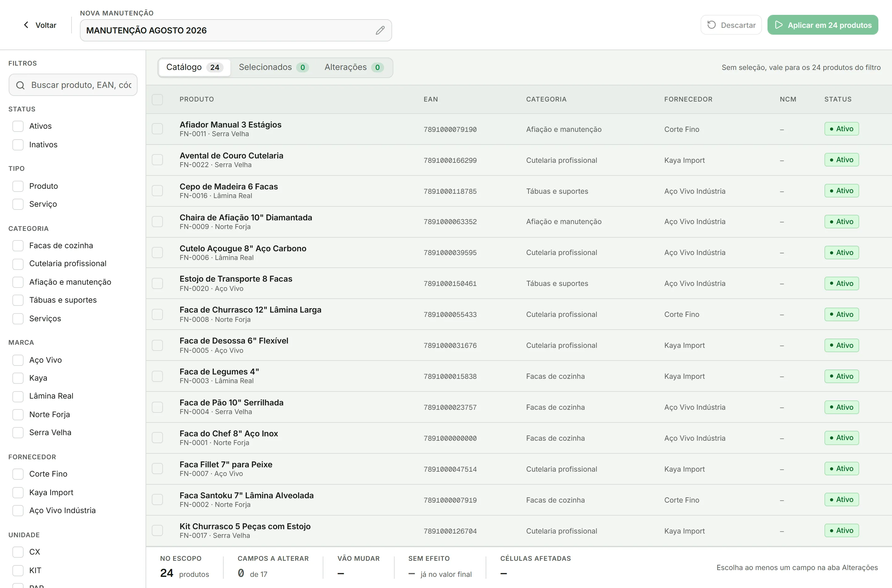Filter by Kaya brand
The height and width of the screenshot is (588, 892).
click(x=18, y=378)
